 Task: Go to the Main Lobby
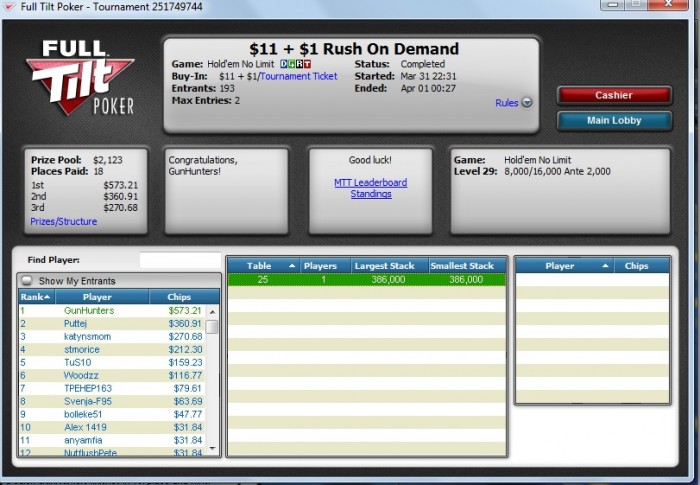tap(614, 121)
